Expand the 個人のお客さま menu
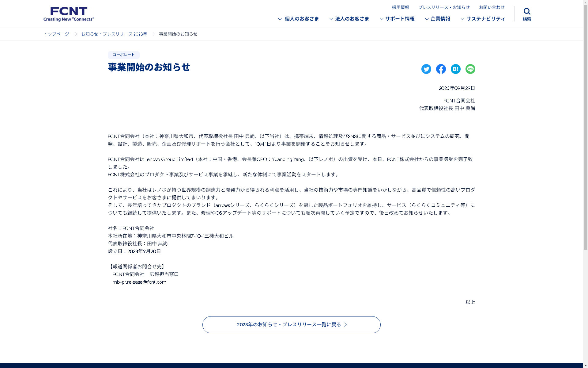The width and height of the screenshot is (588, 368). coord(299,19)
